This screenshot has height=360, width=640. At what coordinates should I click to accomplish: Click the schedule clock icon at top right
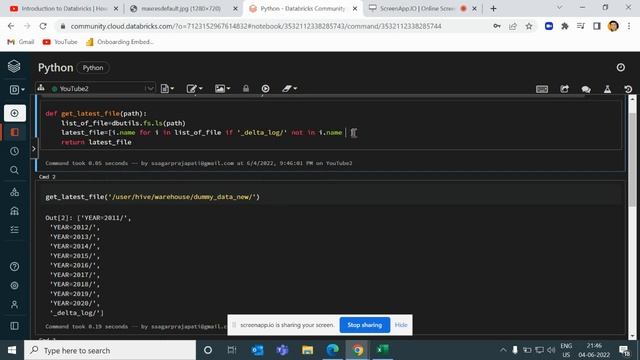(621, 67)
